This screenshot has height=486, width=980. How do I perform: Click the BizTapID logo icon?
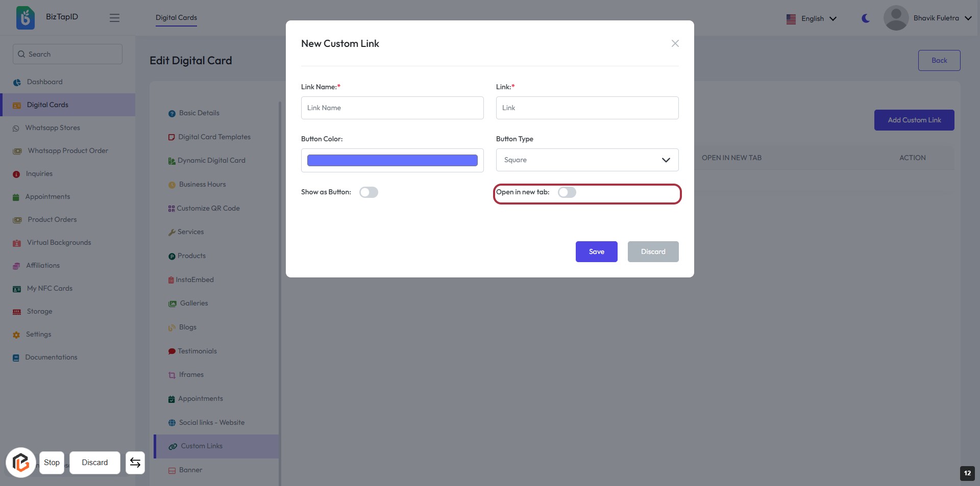point(26,18)
